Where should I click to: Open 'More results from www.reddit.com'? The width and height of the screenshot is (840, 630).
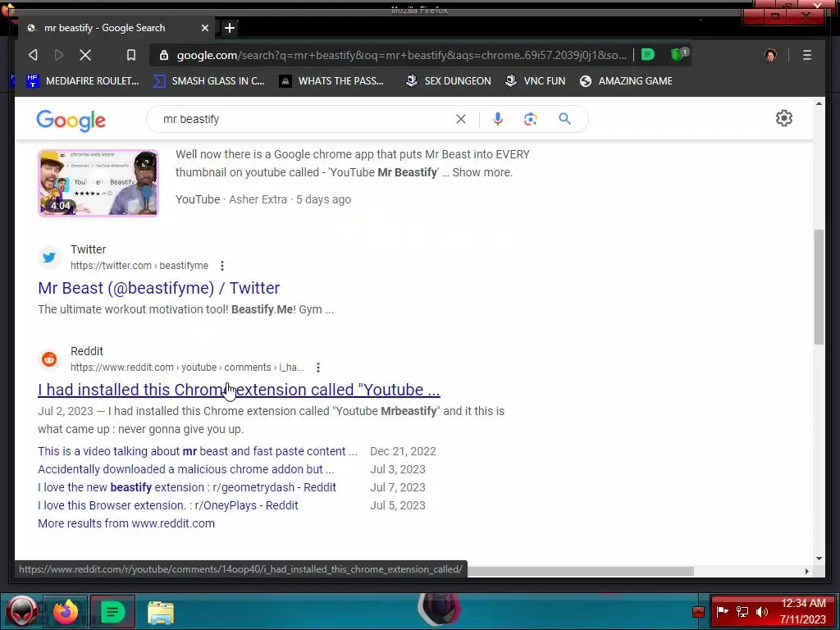[126, 524]
